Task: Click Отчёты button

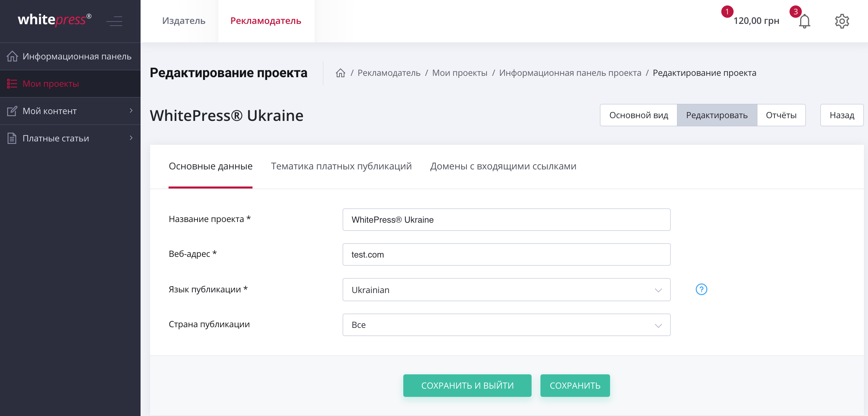Action: [x=781, y=115]
